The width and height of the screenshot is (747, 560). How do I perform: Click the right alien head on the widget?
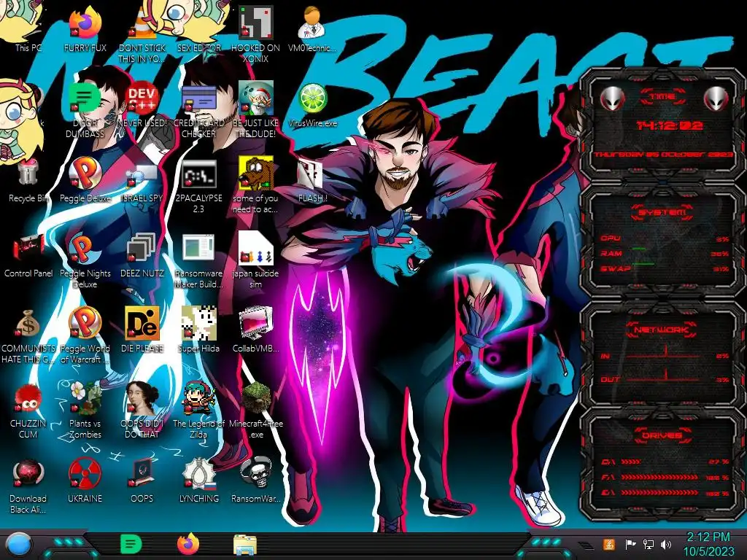click(716, 98)
